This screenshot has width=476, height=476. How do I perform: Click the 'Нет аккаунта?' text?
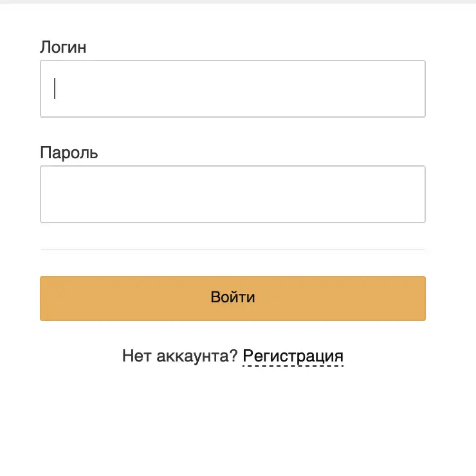(x=179, y=356)
